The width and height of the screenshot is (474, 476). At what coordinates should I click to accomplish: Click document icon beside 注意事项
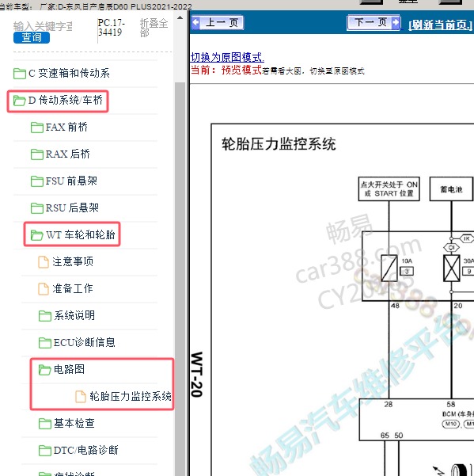(x=44, y=262)
